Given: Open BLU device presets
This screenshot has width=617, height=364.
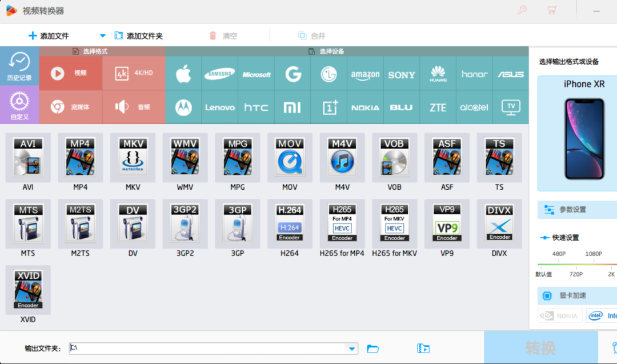Looking at the screenshot, I should click(402, 107).
